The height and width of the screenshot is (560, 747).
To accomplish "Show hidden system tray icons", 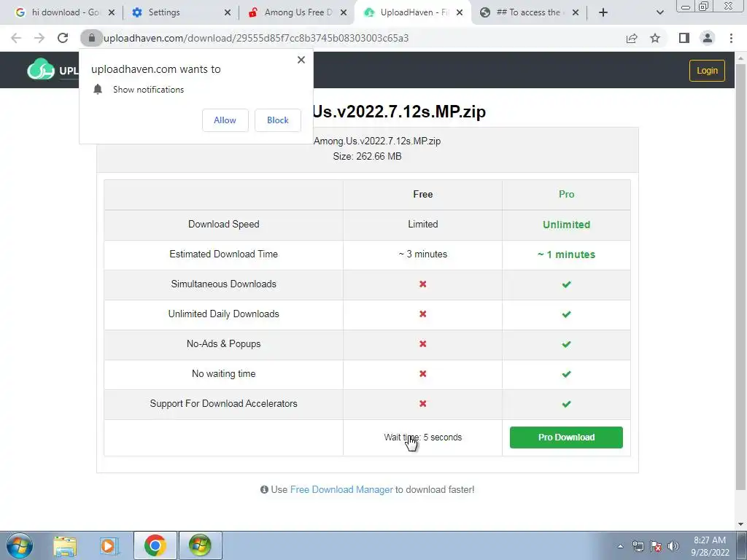I will (620, 546).
